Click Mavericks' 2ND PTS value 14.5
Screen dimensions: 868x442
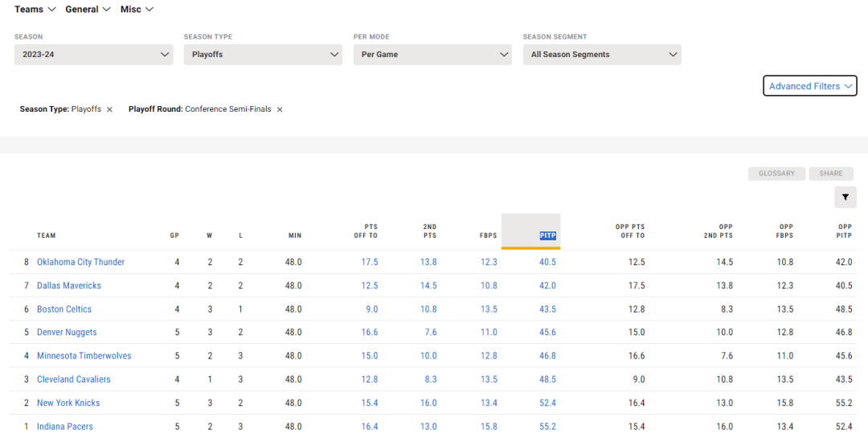tap(428, 285)
